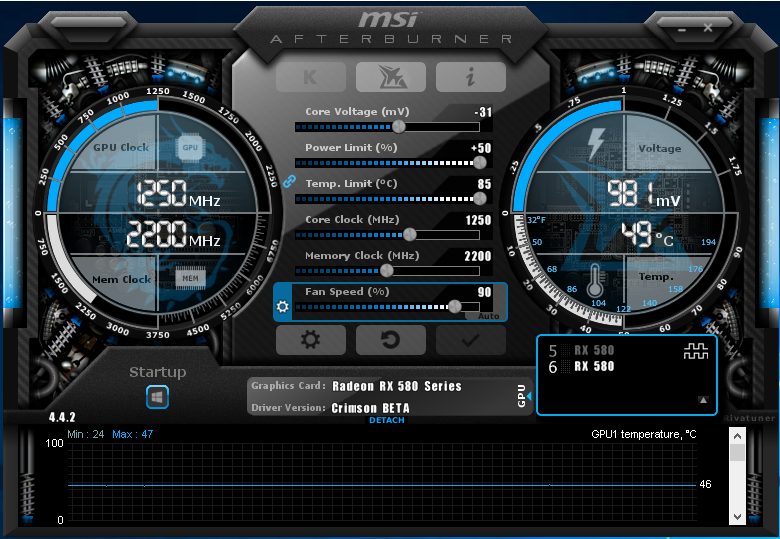Click the Crimson BETA driver version text
This screenshot has height=539, width=780.
pyautogui.click(x=371, y=408)
